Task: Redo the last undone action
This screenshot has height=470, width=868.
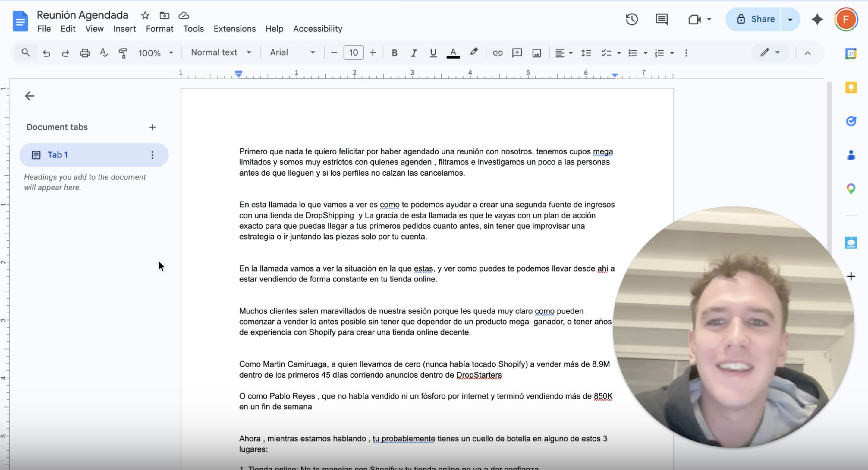Action: (x=65, y=53)
